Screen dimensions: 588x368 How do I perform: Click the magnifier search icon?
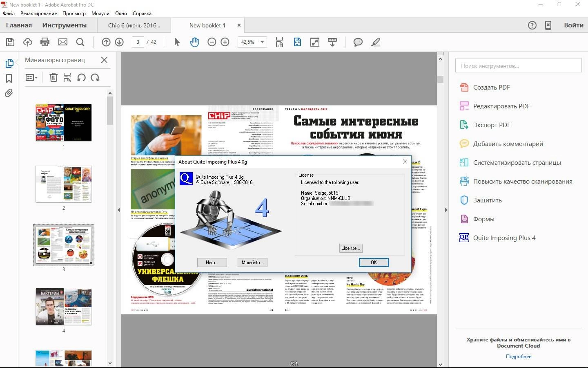[80, 42]
